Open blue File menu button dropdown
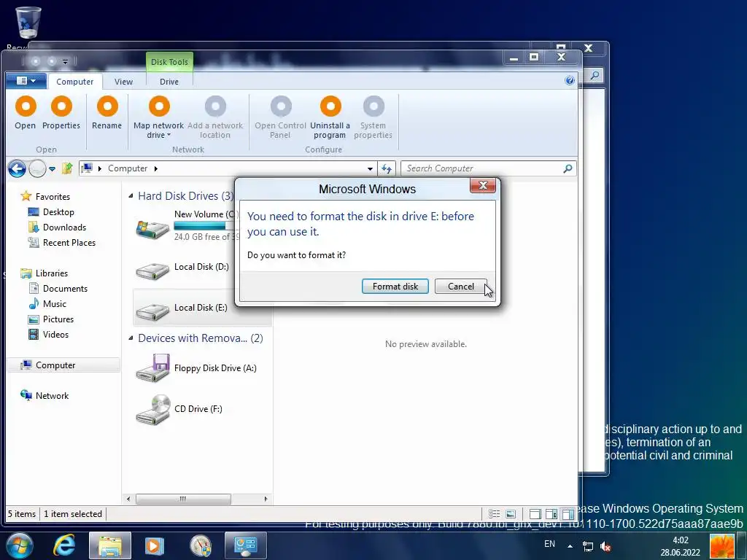Viewport: 747px width, 560px height. tap(26, 80)
